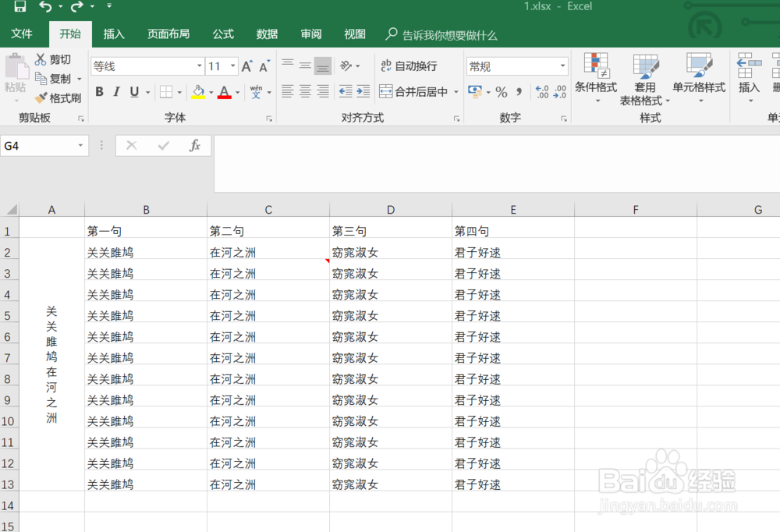Switch to the Page Layout (页面布局) tab
Viewport: 780px width, 532px height.
pyautogui.click(x=168, y=34)
